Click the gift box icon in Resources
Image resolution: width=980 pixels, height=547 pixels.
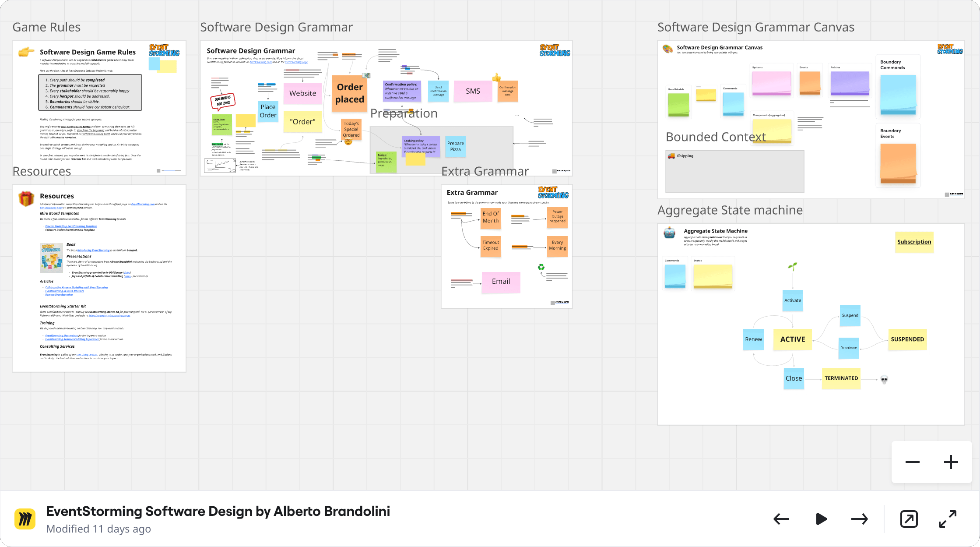click(26, 198)
